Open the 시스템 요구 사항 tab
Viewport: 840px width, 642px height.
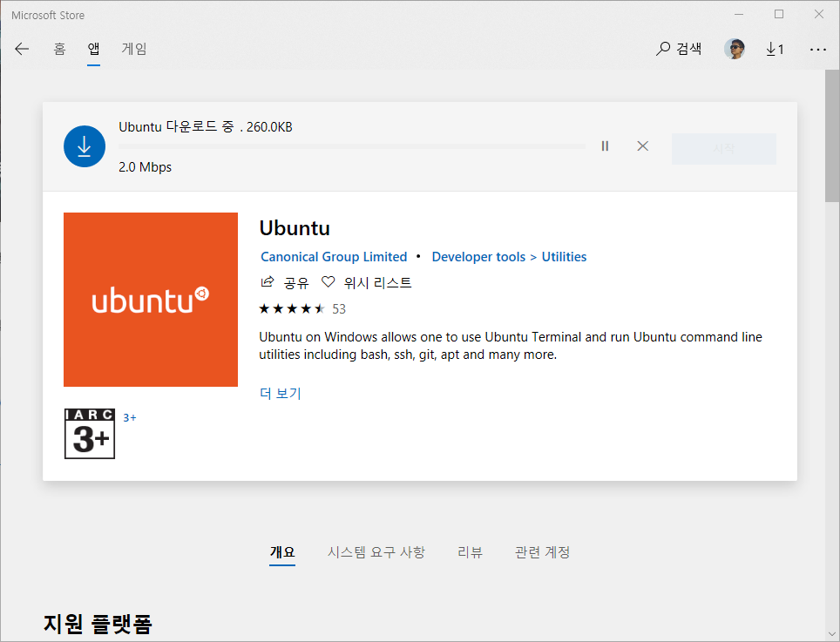pos(376,552)
